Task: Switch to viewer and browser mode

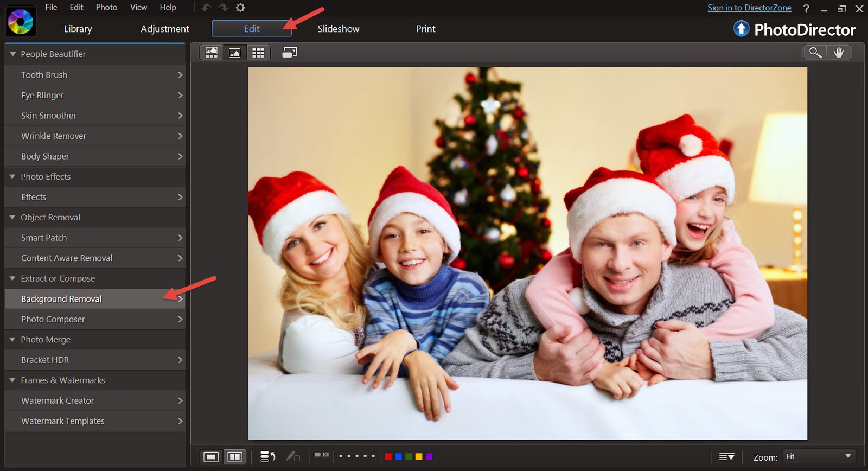Action: point(212,53)
